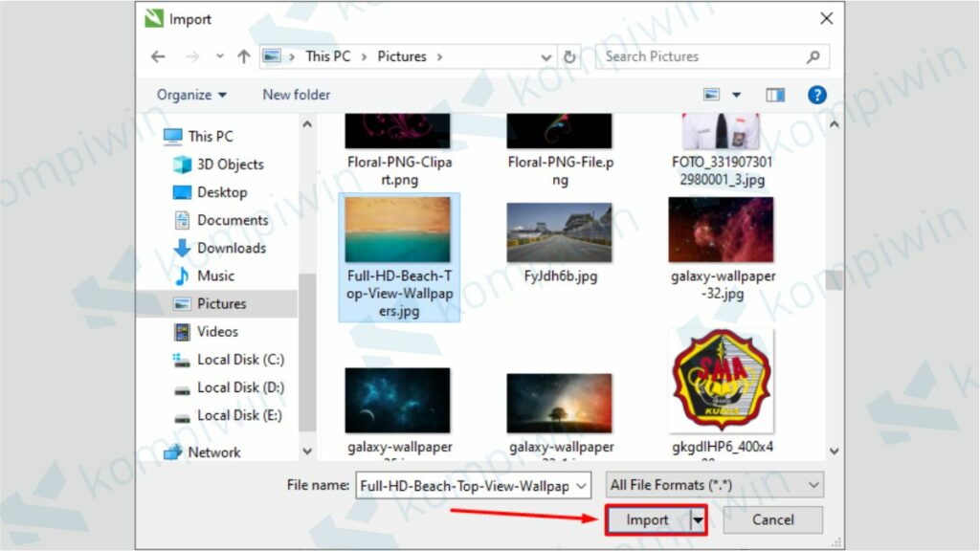Open the Help question mark icon
The image size is (980, 551).
point(816,95)
